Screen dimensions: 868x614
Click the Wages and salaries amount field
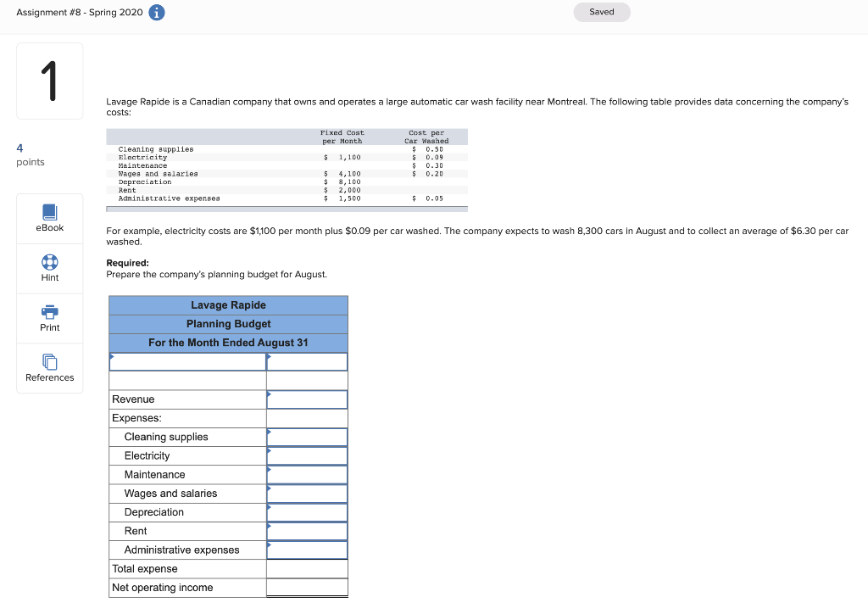click(307, 493)
